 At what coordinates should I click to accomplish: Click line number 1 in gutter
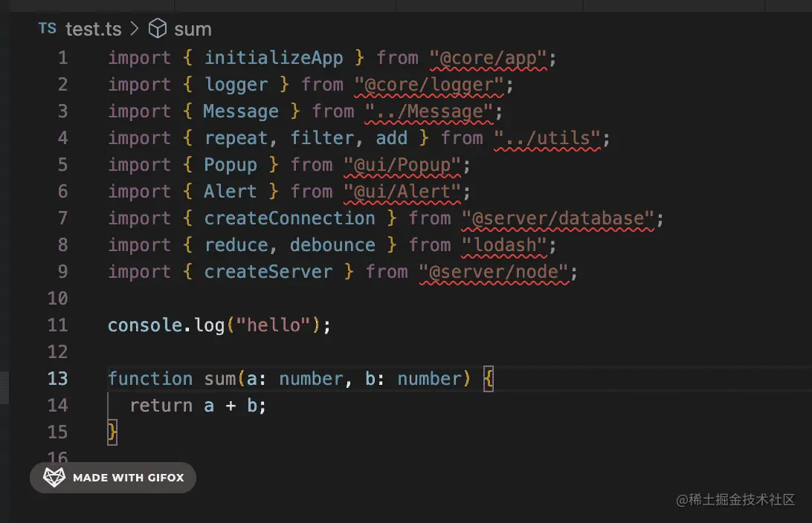point(62,57)
